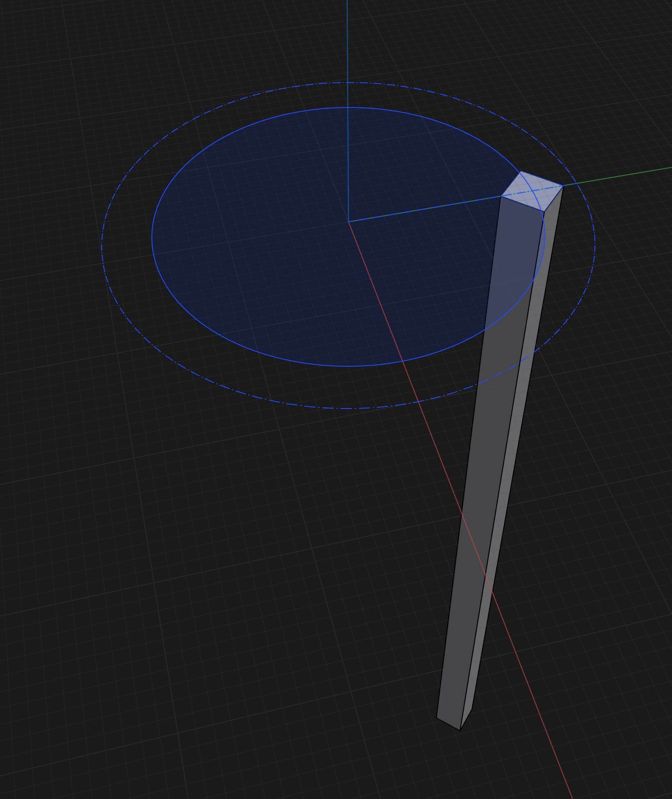Select the green axis line right of the column

617,176
